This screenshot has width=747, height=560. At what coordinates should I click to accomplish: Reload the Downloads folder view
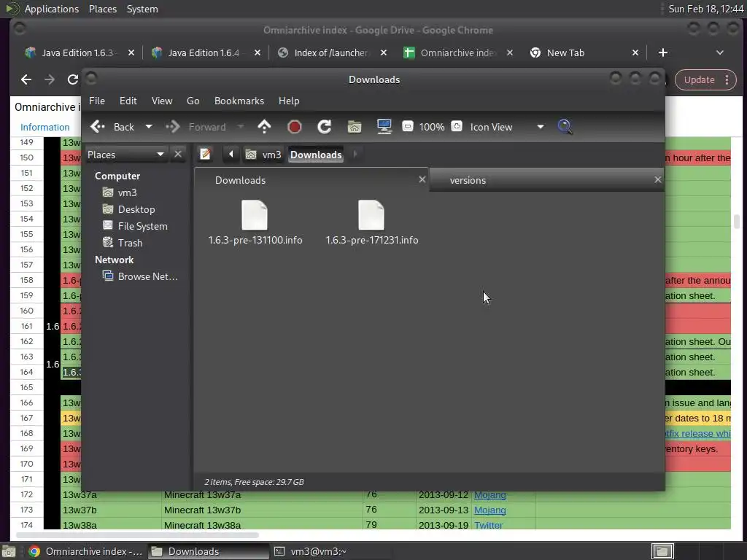(x=325, y=127)
